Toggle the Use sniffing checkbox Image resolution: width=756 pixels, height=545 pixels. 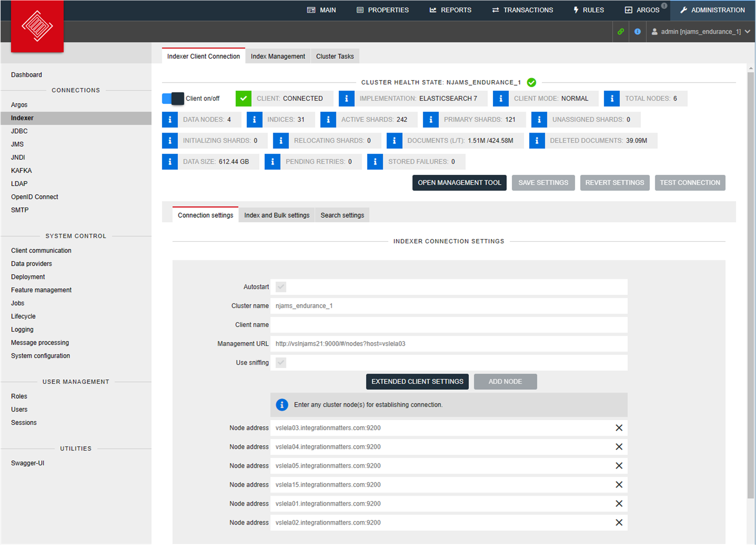click(281, 362)
